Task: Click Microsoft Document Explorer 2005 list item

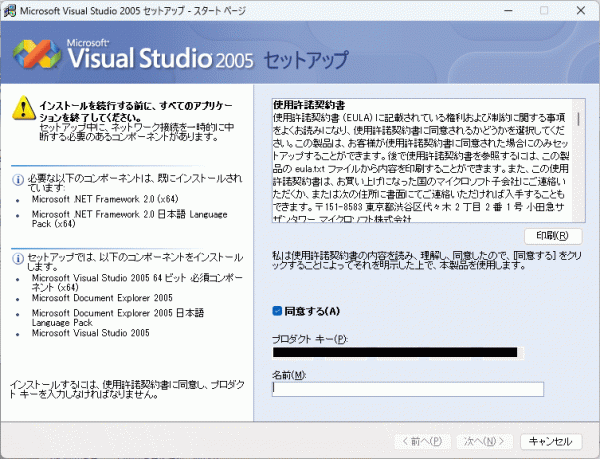Action: [x=102, y=298]
